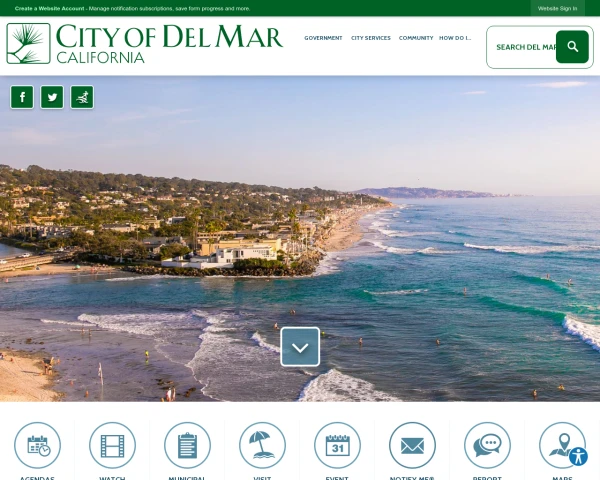The width and height of the screenshot is (600, 480).
Task: Open the Notify Me envelope icon
Action: pos(412,445)
